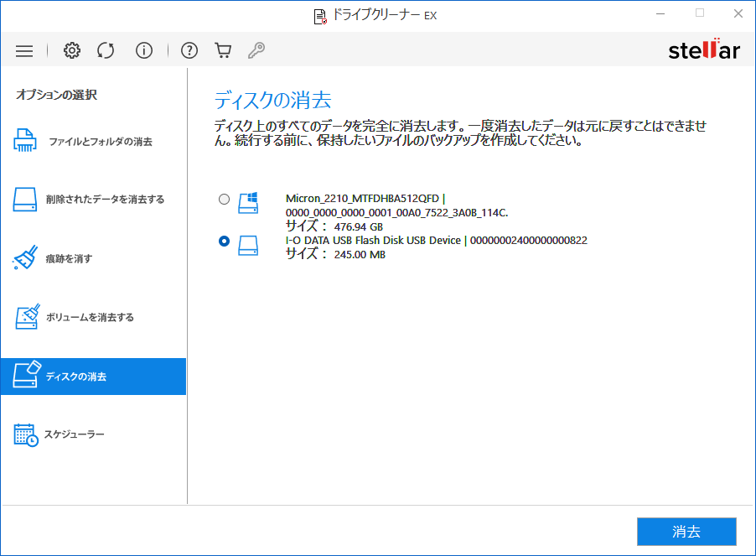Screen dimensions: 756x556
Task: Activate license using the key icon
Action: pyautogui.click(x=256, y=50)
